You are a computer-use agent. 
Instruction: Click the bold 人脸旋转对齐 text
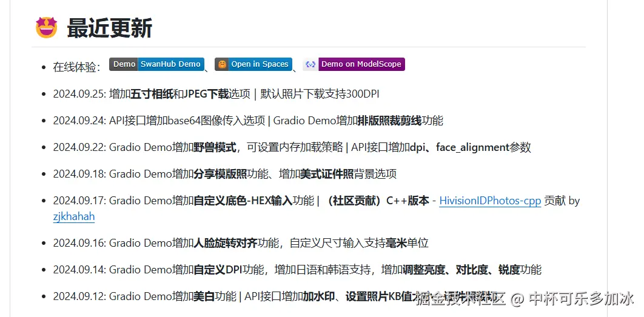pyautogui.click(x=226, y=243)
